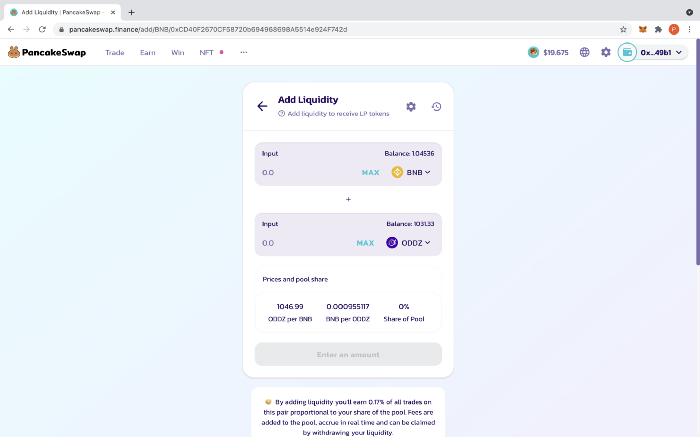Click the browser back arrow
The image size is (700, 437).
coord(11,29)
